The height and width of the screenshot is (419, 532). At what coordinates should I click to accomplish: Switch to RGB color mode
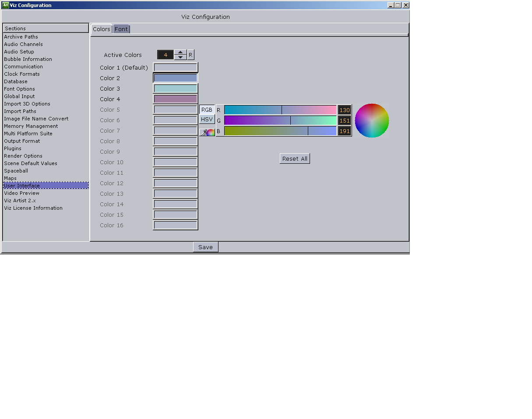pos(207,109)
